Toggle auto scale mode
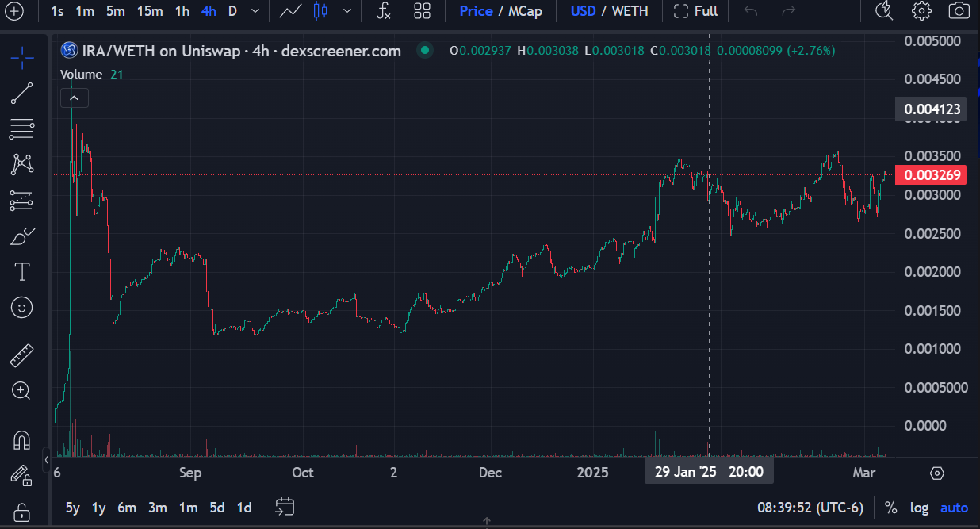 click(954, 508)
